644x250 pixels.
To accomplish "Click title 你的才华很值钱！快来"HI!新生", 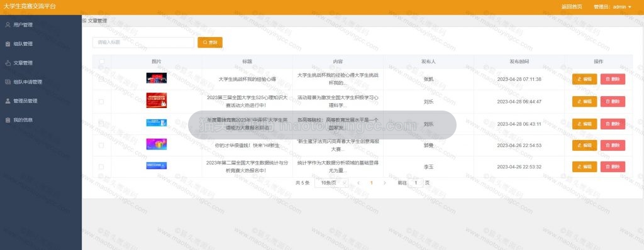I will point(247,145).
